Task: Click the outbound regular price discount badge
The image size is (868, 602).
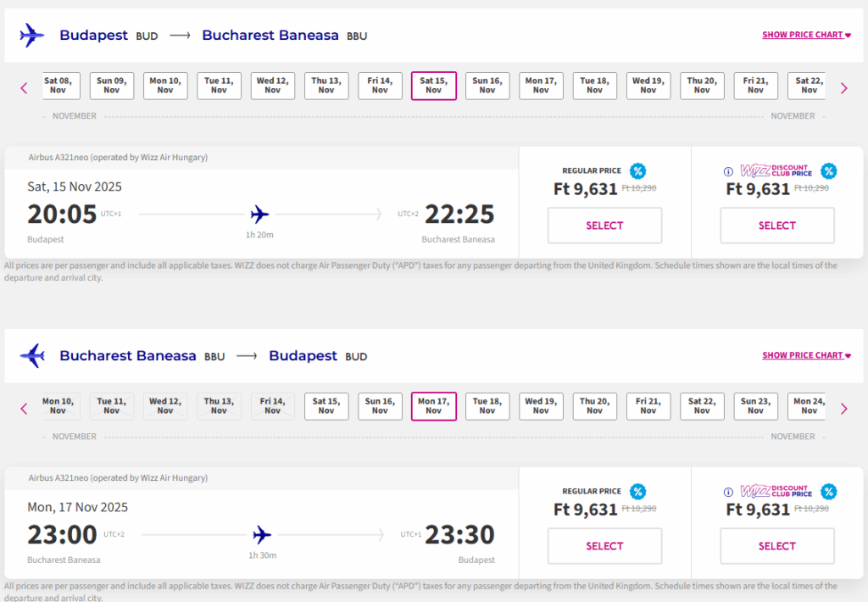Action: point(637,171)
